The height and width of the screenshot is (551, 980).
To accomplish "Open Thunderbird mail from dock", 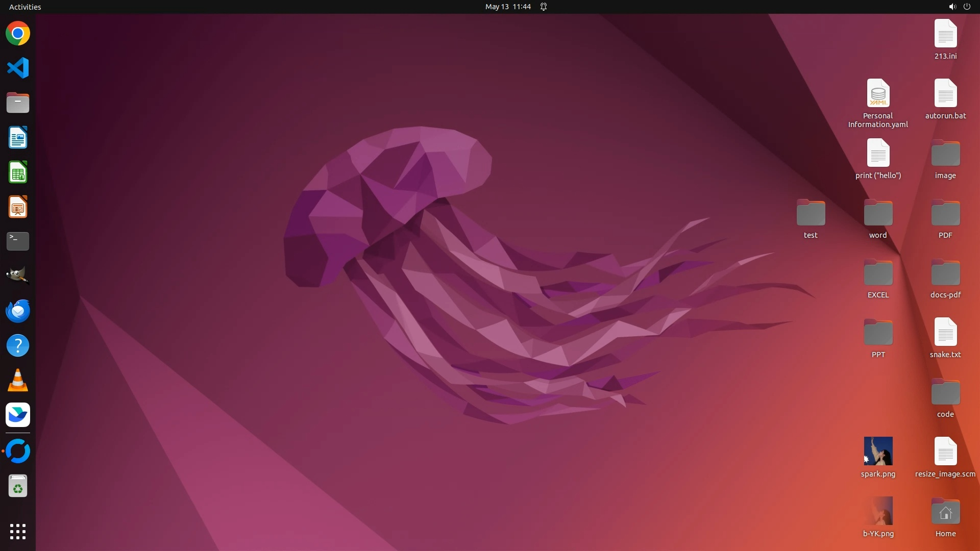I will [x=18, y=311].
